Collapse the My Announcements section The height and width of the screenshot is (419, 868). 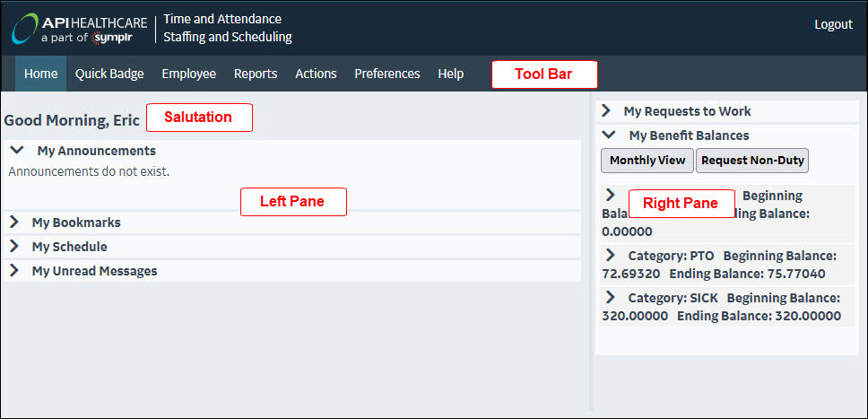tap(17, 151)
